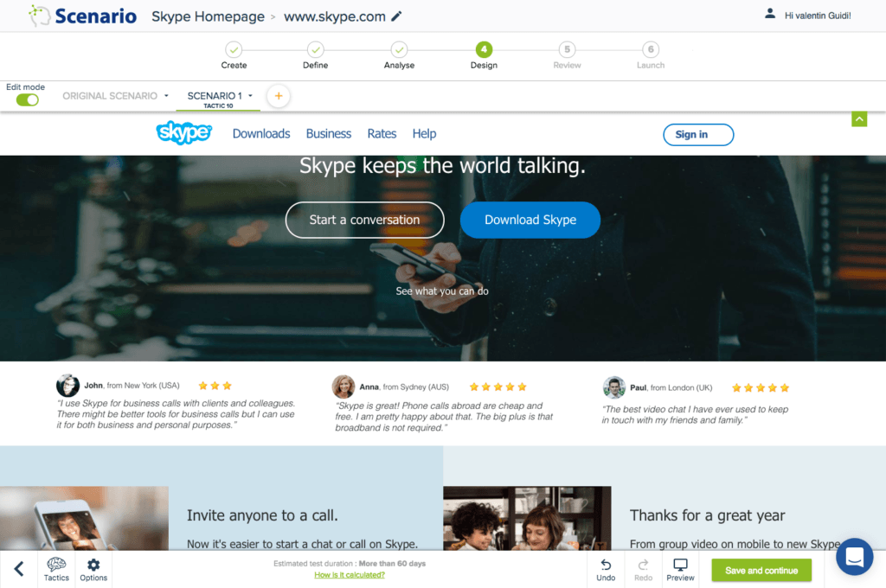The height and width of the screenshot is (588, 886).
Task: Edit the www.skype.com URL with the pencil icon
Action: pos(396,16)
